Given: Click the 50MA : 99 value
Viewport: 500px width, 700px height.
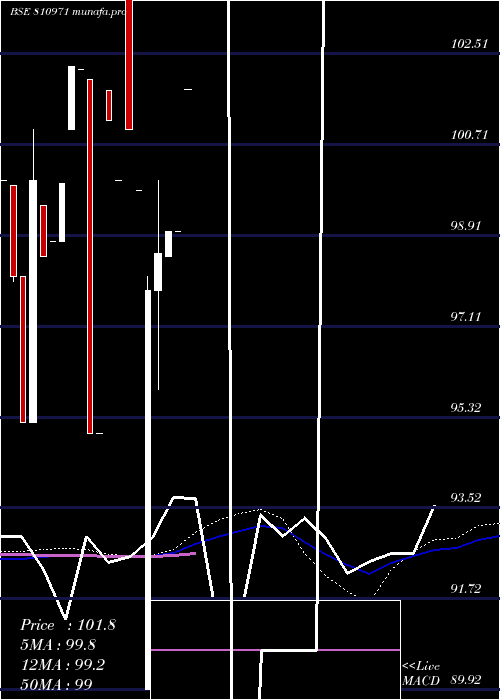Looking at the screenshot, I should tap(56, 685).
